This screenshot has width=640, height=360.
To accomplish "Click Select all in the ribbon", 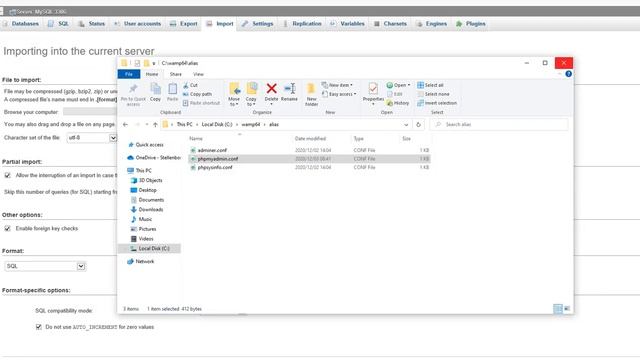I will click(x=430, y=85).
